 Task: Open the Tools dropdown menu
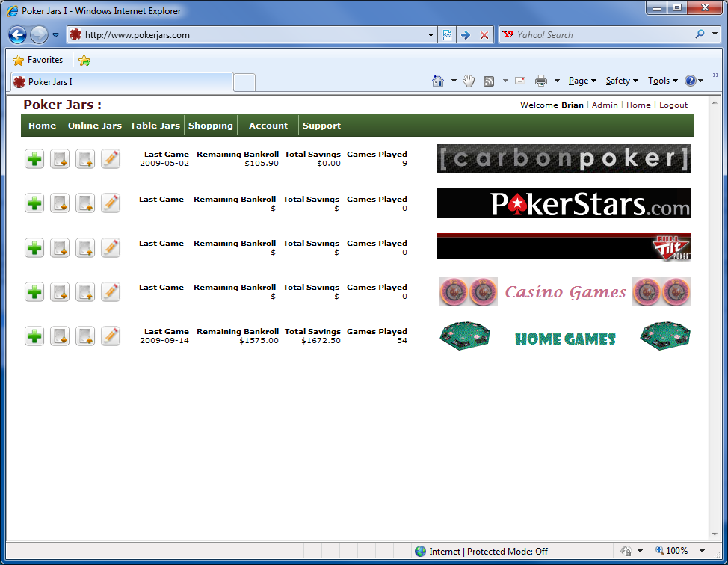tap(663, 81)
